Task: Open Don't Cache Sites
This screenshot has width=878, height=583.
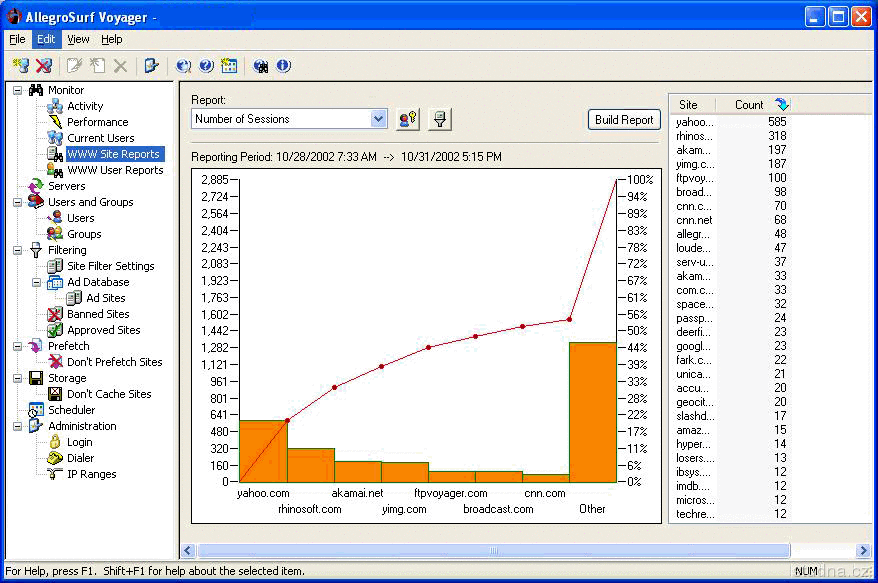Action: click(x=109, y=394)
